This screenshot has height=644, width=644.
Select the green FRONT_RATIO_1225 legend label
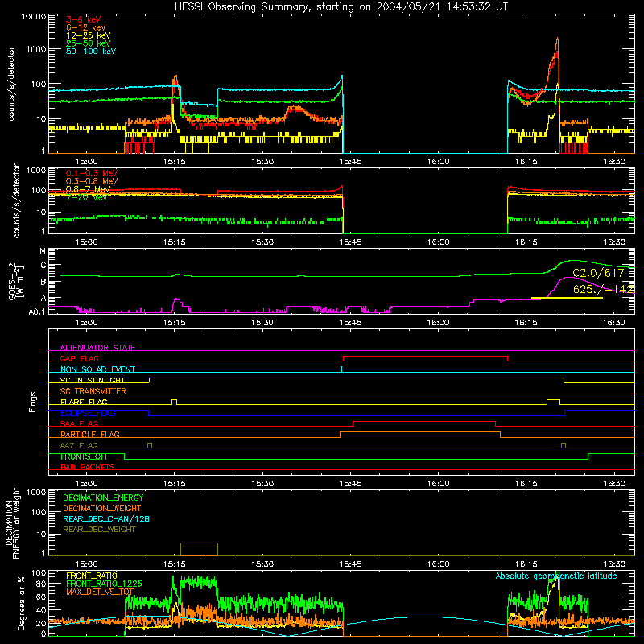104,584
